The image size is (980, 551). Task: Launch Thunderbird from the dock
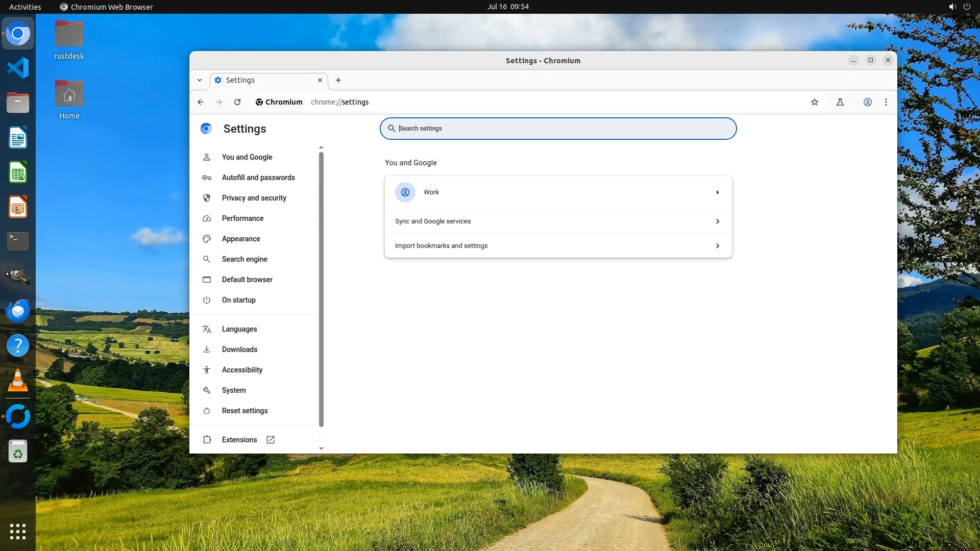pyautogui.click(x=18, y=311)
